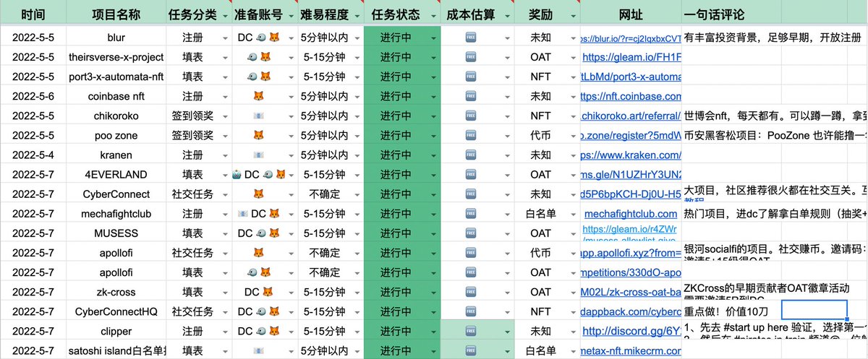Select the '白名单' reward in mechafightclub row
The width and height of the screenshot is (868, 359).
(540, 214)
